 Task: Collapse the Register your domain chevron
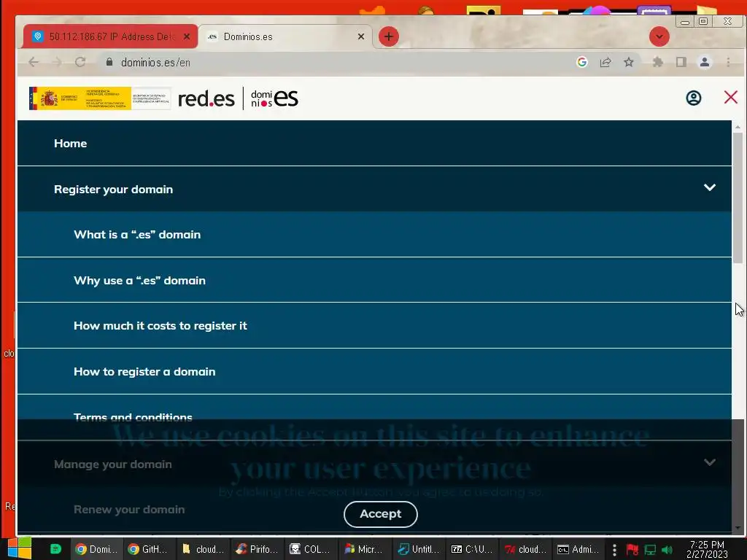(x=709, y=187)
